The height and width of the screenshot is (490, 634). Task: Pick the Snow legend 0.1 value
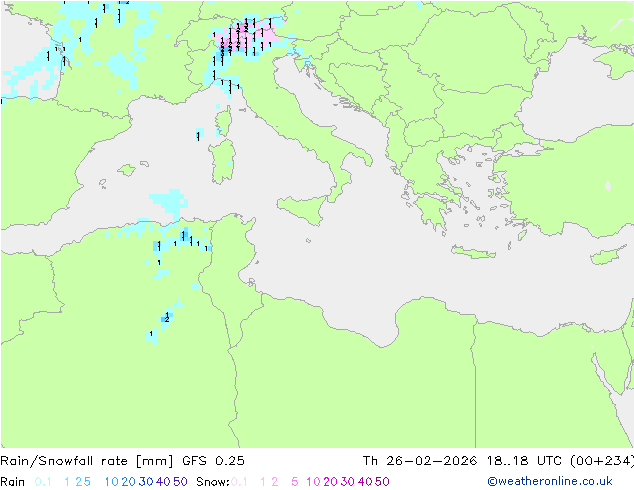(239, 482)
